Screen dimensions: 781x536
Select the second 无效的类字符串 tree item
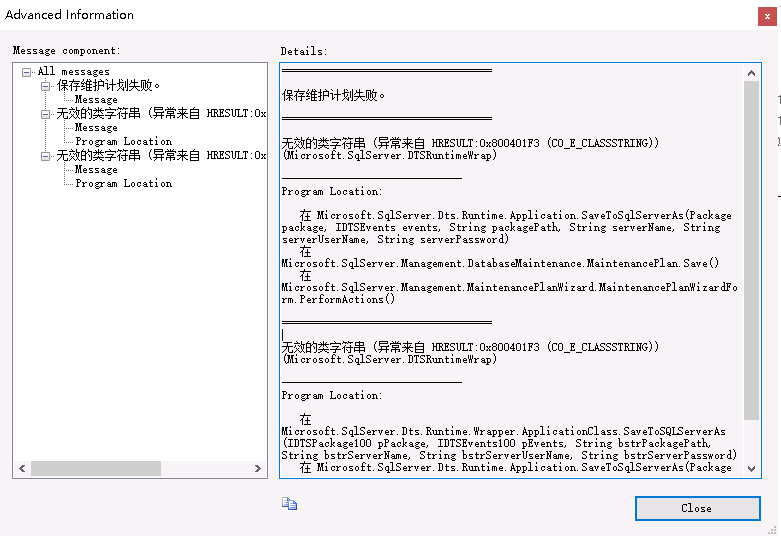click(x=160, y=156)
